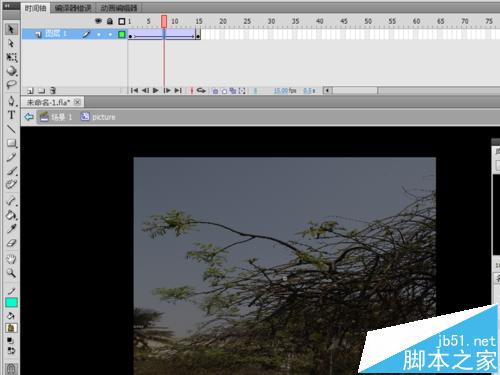Image resolution: width=500 pixels, height=375 pixels.
Task: Select the Rectangle tool
Action: click(11, 143)
